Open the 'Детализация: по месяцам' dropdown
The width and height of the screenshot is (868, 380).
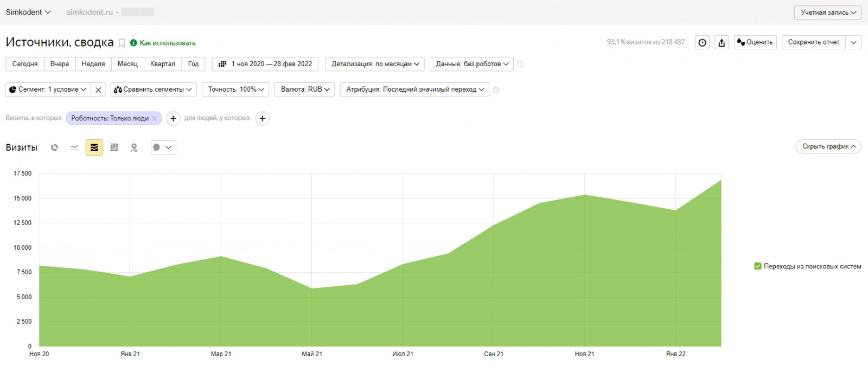coord(375,64)
